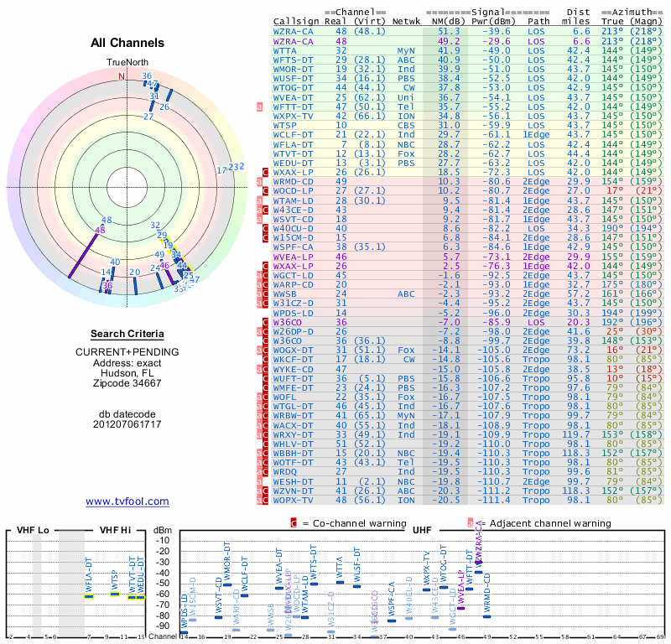Click the red N TrueNorth marker on radar
This screenshot has height=644, width=671.
tap(121, 76)
